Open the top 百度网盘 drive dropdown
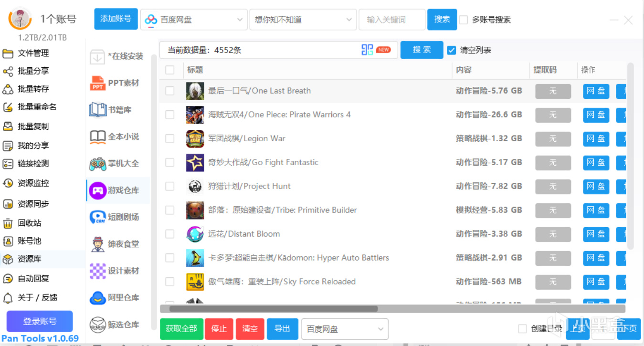This screenshot has width=644, height=346. 194,20
